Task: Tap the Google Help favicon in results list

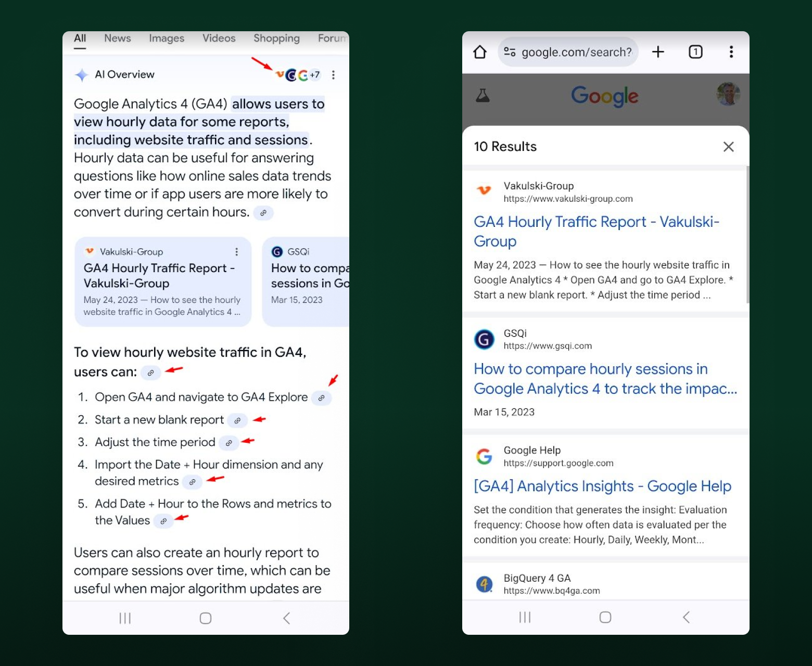Action: coord(484,456)
